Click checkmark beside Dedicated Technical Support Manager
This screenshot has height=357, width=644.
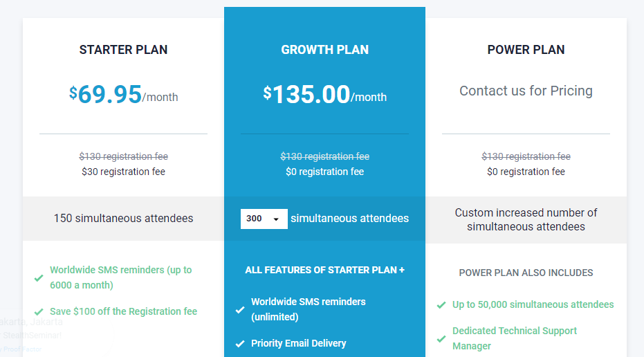pos(441,339)
